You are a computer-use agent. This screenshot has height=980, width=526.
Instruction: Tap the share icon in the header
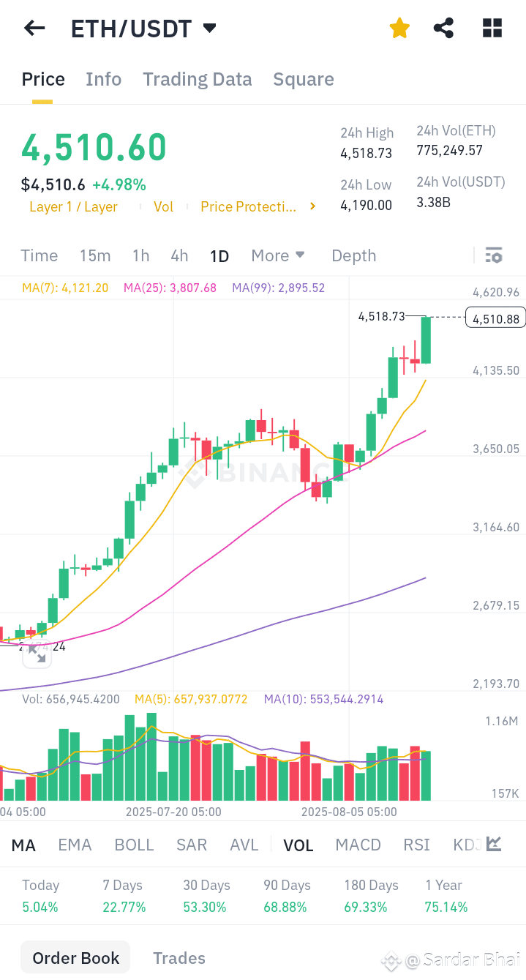(x=443, y=28)
